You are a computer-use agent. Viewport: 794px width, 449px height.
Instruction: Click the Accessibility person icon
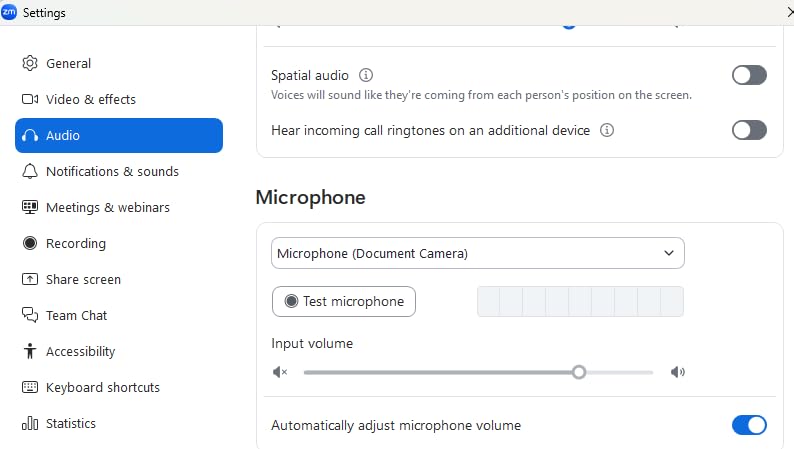click(30, 352)
